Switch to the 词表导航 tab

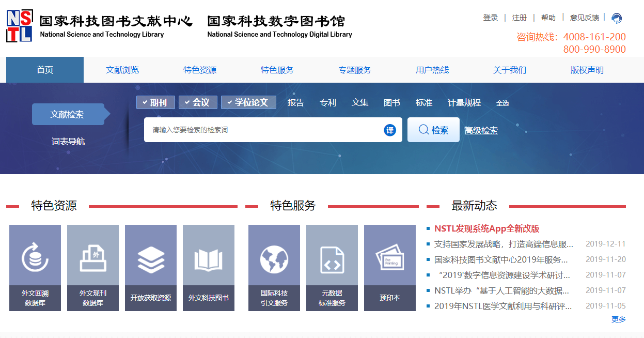point(68,141)
